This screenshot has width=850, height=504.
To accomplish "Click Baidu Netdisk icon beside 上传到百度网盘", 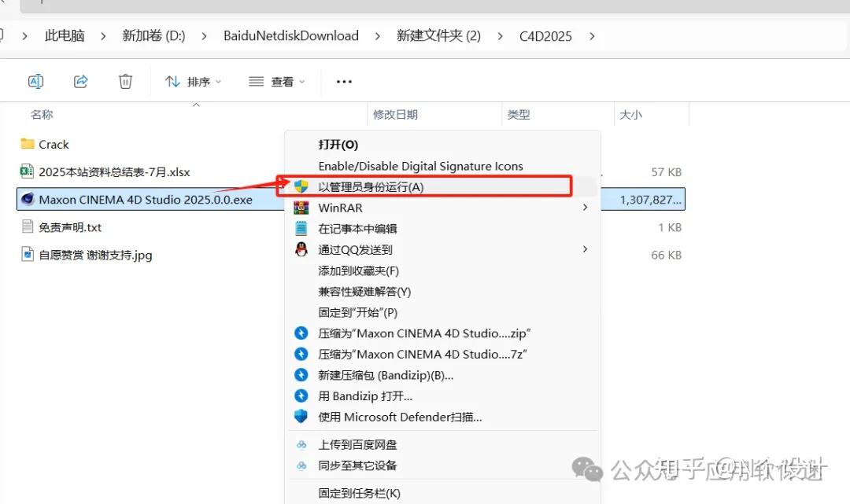I will click(301, 445).
